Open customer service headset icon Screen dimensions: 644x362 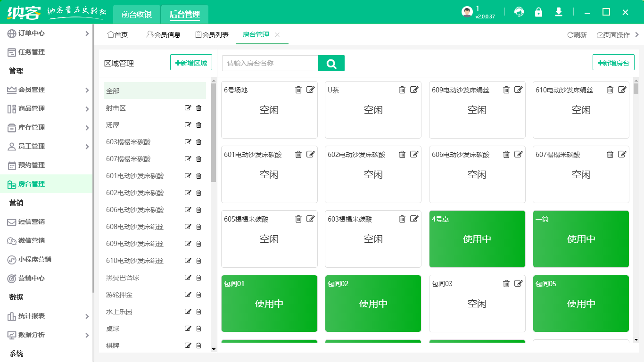(519, 12)
